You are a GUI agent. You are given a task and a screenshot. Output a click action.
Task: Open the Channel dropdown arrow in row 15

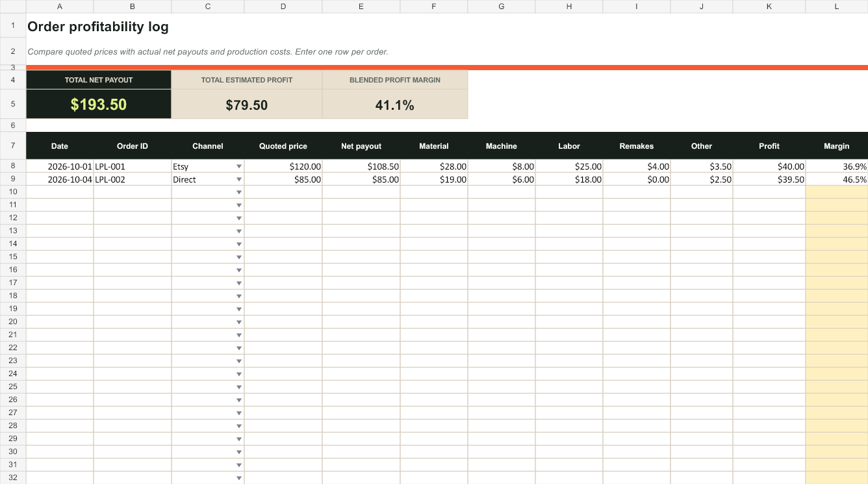click(x=239, y=257)
